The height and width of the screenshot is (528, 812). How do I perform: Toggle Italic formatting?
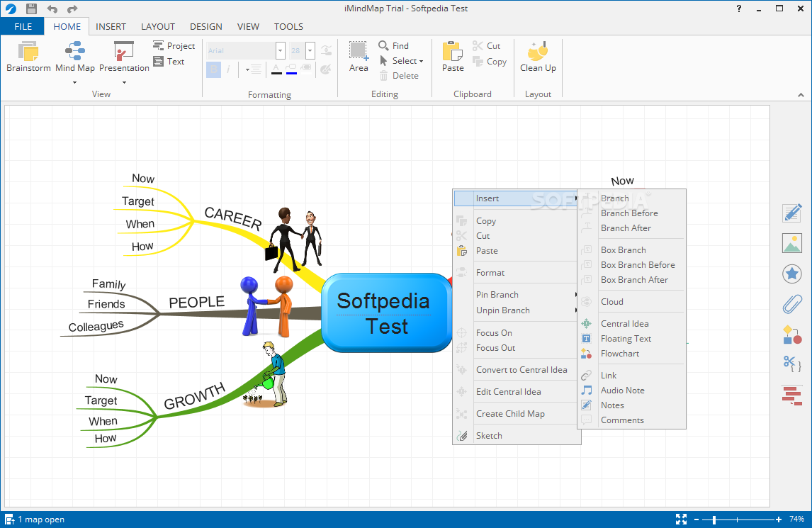point(228,69)
